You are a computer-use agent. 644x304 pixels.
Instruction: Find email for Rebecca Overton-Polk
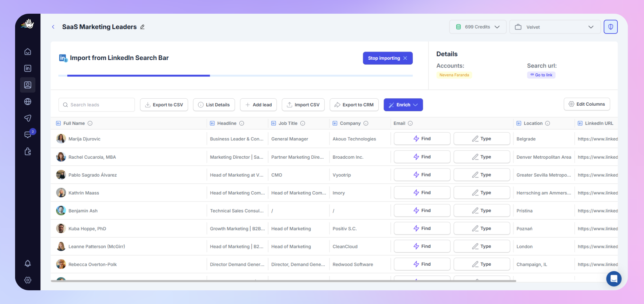[x=422, y=264]
